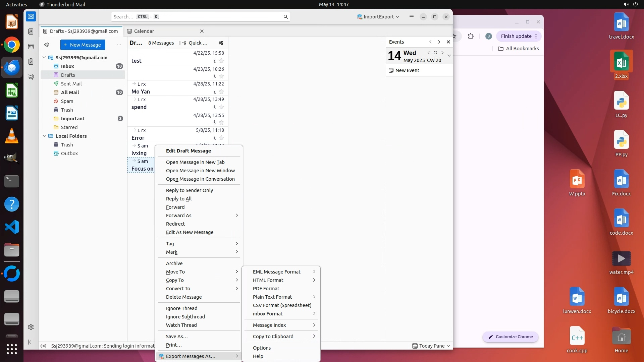The width and height of the screenshot is (644, 362).
Task: Collapse the Ssj293939@gmail.com account tree
Action: pyautogui.click(x=44, y=58)
